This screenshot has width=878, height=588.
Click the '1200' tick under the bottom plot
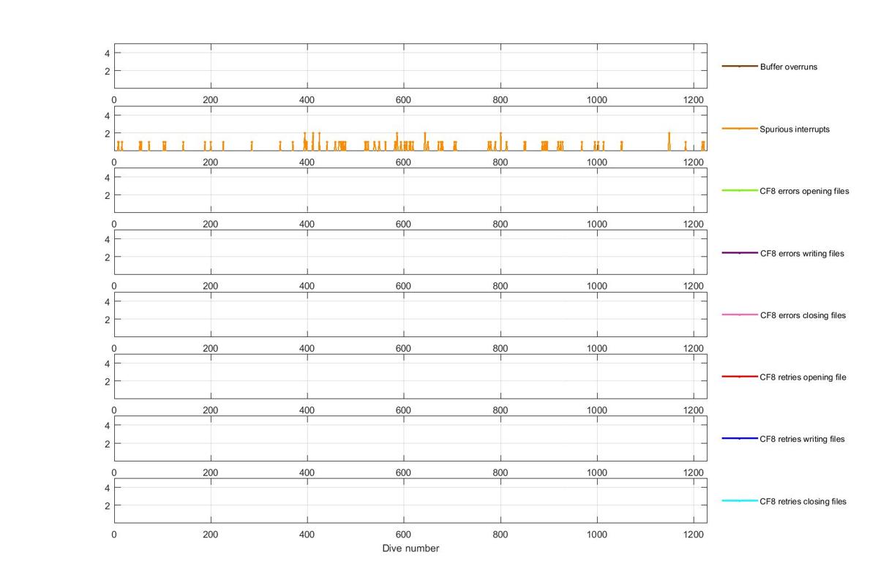tap(694, 535)
